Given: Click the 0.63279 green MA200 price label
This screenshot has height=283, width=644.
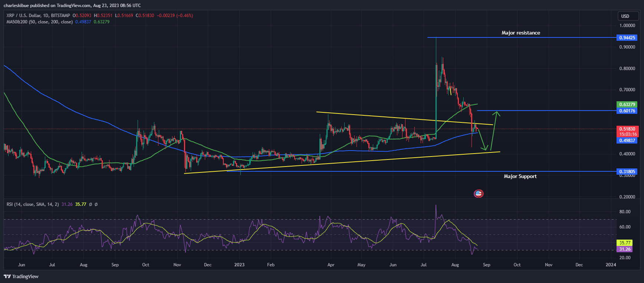Looking at the screenshot, I should [x=627, y=105].
